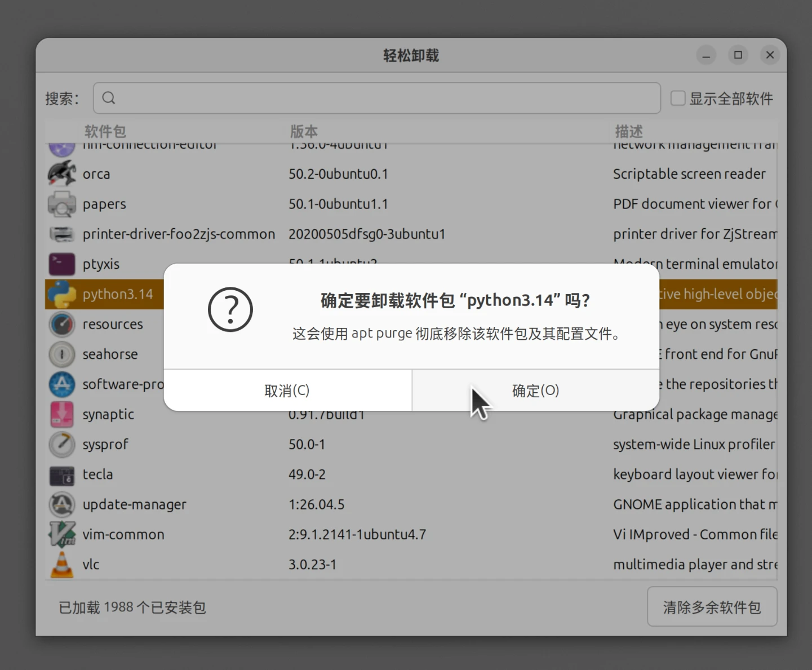The image size is (812, 670).
Task: Click the 已加载 1988 个已安装包 status text
Action: [132, 607]
